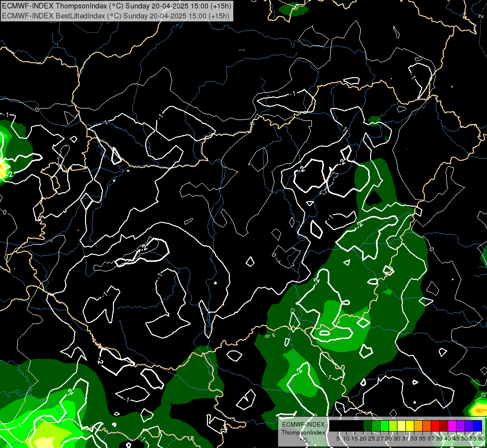Select the violet 50–55 legend swatch
The image size is (487, 448).
click(x=469, y=426)
